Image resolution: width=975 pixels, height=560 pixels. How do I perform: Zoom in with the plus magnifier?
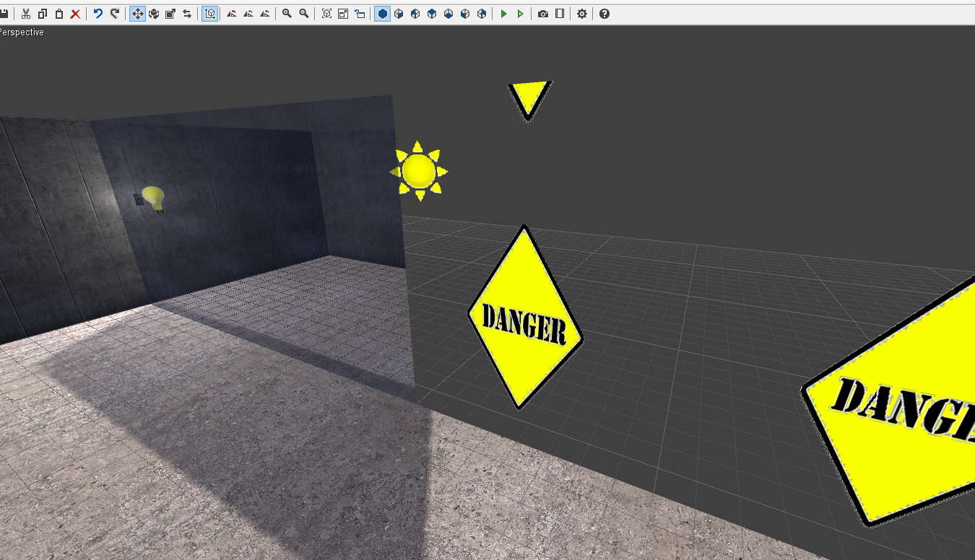287,14
